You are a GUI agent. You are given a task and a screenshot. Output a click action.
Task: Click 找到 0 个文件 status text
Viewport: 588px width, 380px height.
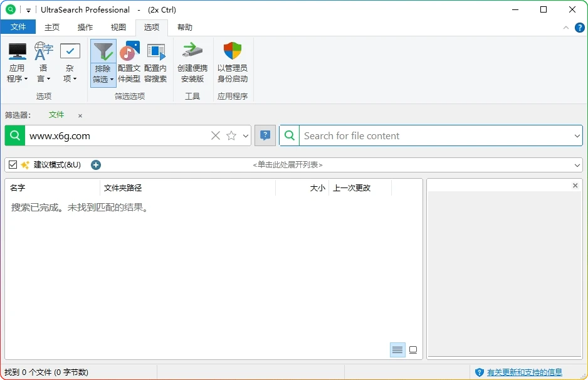pyautogui.click(x=46, y=372)
